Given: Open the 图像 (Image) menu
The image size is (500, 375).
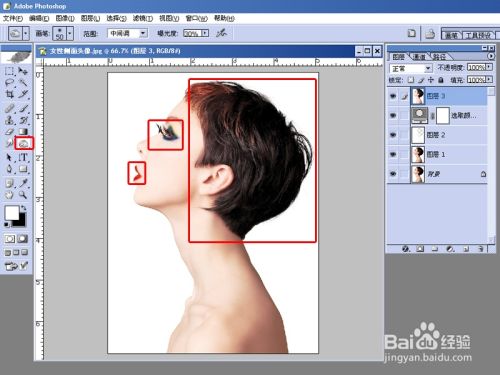Looking at the screenshot, I should coord(65,18).
